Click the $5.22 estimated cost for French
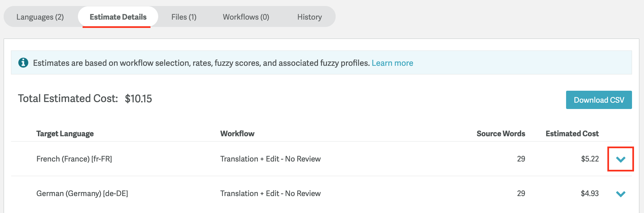644x213 pixels. pos(590,159)
